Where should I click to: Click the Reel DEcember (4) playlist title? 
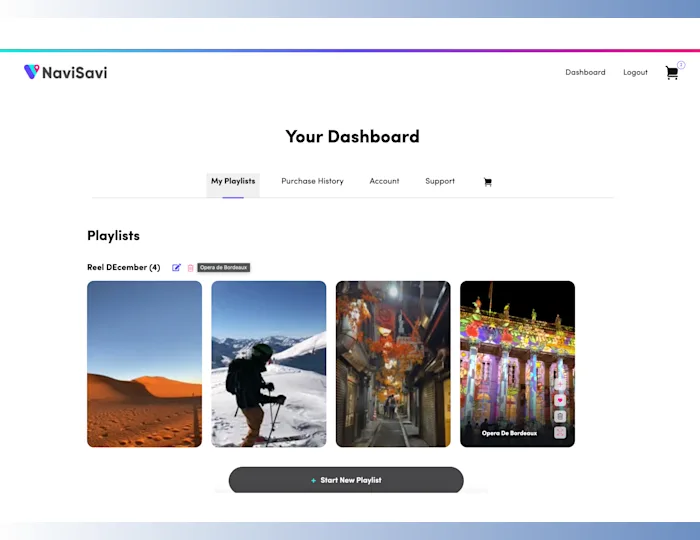pyautogui.click(x=124, y=267)
